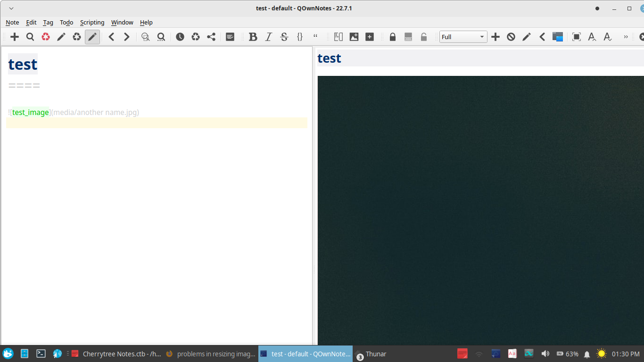Switch to 'problems in resizing imag...' browser window
The height and width of the screenshot is (362, 644).
point(210,354)
